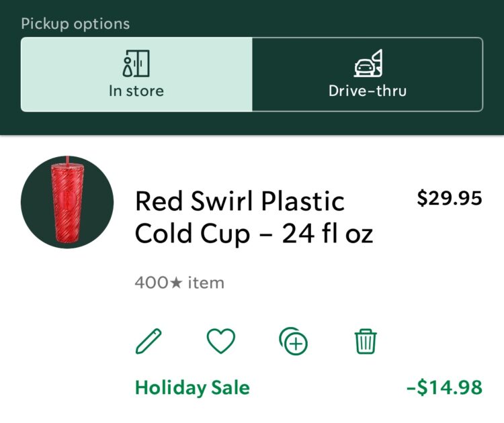Open the red cup product thumbnail
The width and height of the screenshot is (504, 423).
click(x=67, y=202)
